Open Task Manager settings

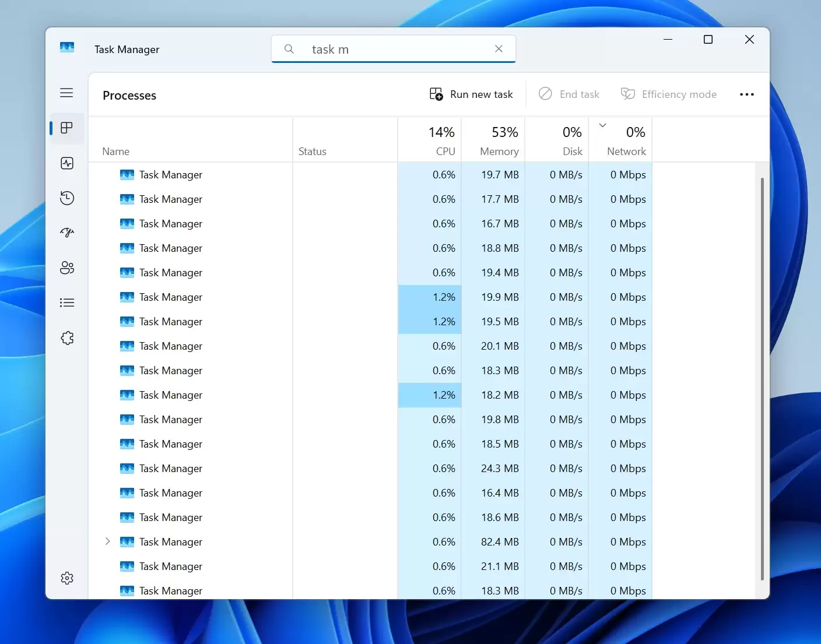66,578
